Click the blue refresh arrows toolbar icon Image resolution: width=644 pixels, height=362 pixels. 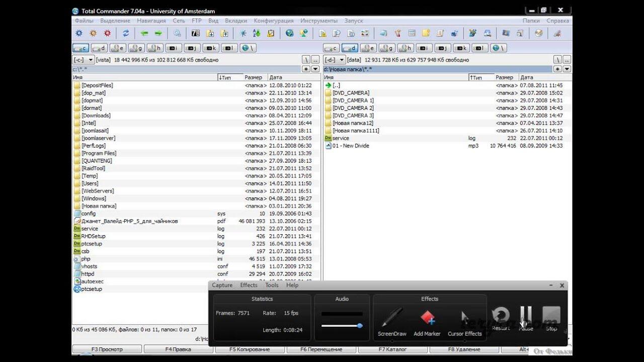pyautogui.click(x=126, y=33)
